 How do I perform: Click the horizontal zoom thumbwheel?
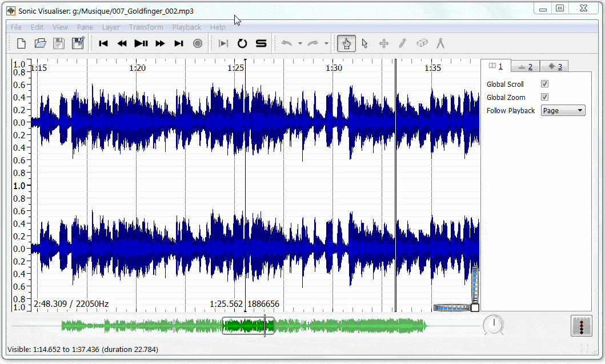click(x=452, y=307)
